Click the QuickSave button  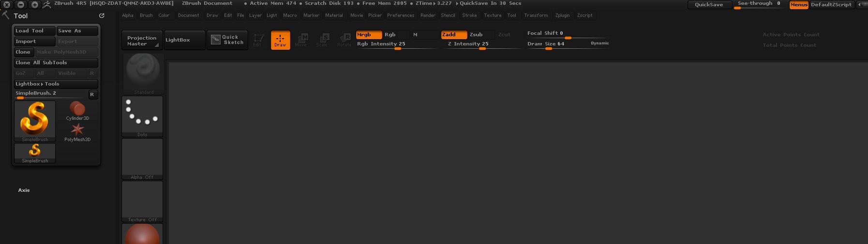click(x=709, y=5)
